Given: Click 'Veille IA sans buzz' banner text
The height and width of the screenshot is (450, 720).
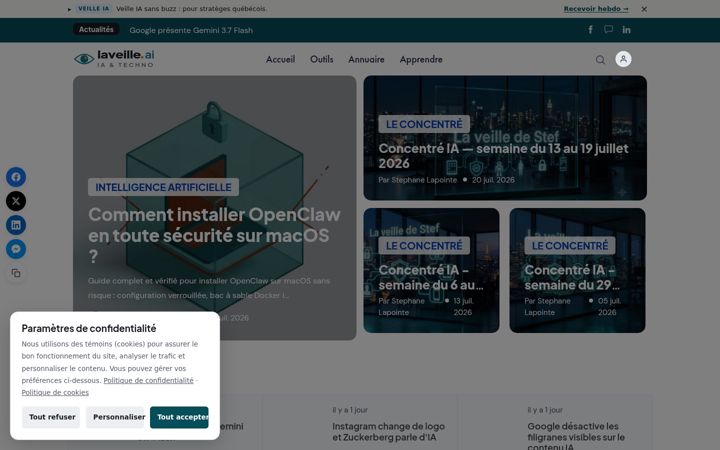Looking at the screenshot, I should 191,9.
